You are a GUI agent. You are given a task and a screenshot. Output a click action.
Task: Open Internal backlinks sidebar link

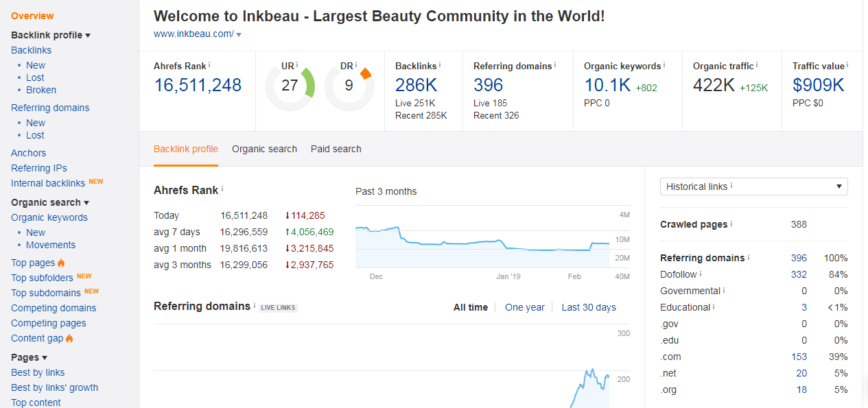coord(48,183)
